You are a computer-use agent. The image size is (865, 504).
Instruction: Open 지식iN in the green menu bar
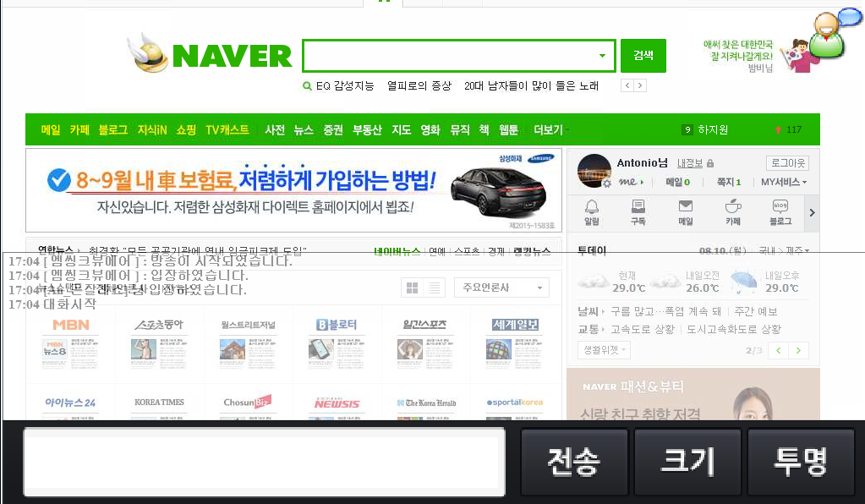[151, 130]
